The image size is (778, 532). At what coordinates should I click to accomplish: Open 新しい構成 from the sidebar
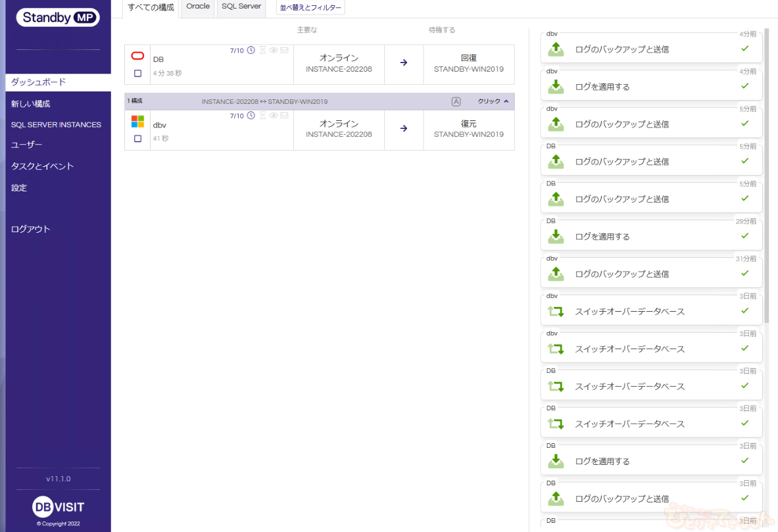pyautogui.click(x=30, y=104)
